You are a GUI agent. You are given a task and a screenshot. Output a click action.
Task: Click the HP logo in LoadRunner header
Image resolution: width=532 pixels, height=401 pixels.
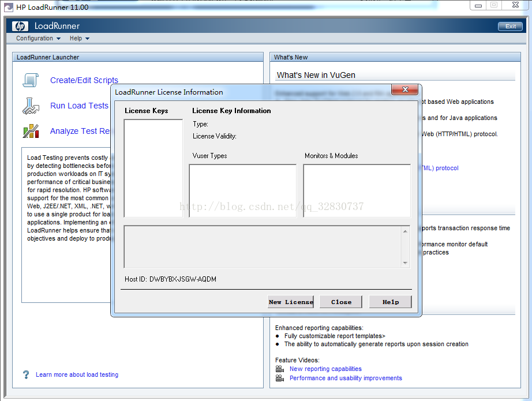(20, 26)
